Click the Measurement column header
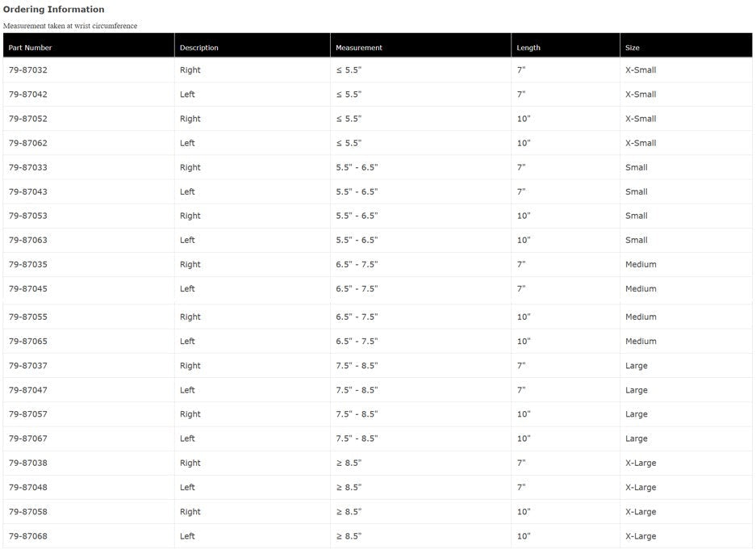The image size is (756, 558). coord(359,48)
